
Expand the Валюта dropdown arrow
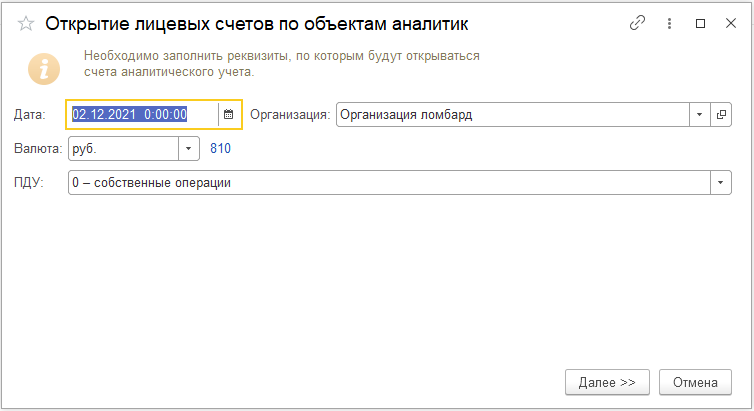189,149
